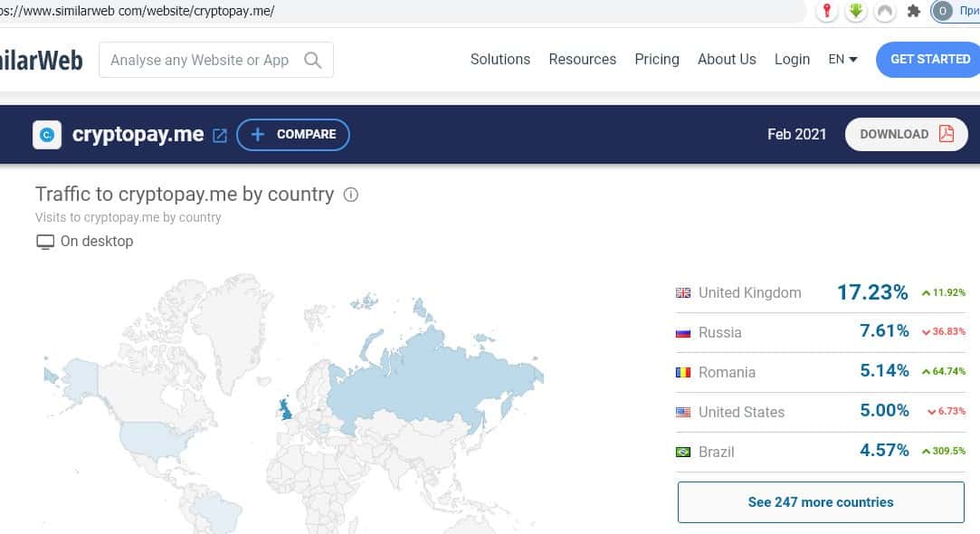Click the 309.5% change indicator
The height and width of the screenshot is (534, 980).
(x=944, y=451)
